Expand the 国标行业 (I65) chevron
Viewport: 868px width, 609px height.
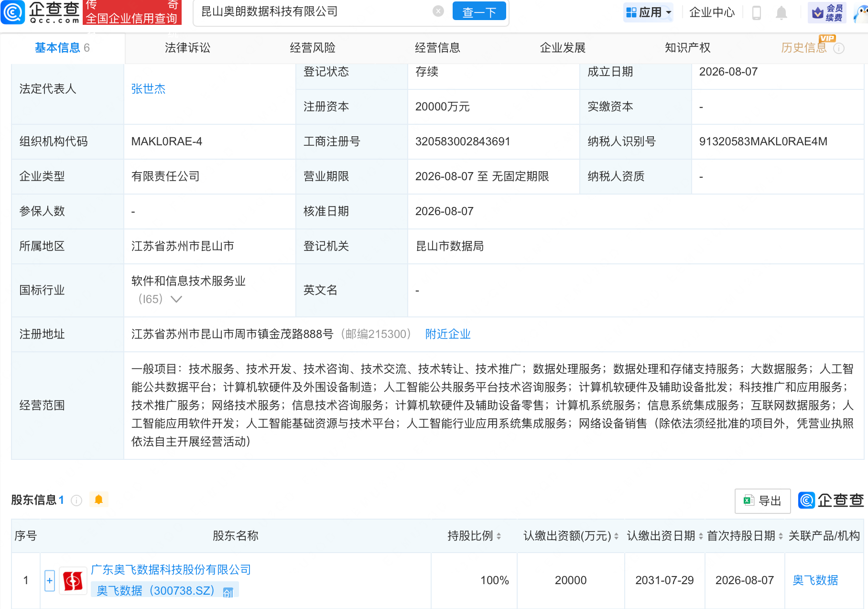[176, 299]
